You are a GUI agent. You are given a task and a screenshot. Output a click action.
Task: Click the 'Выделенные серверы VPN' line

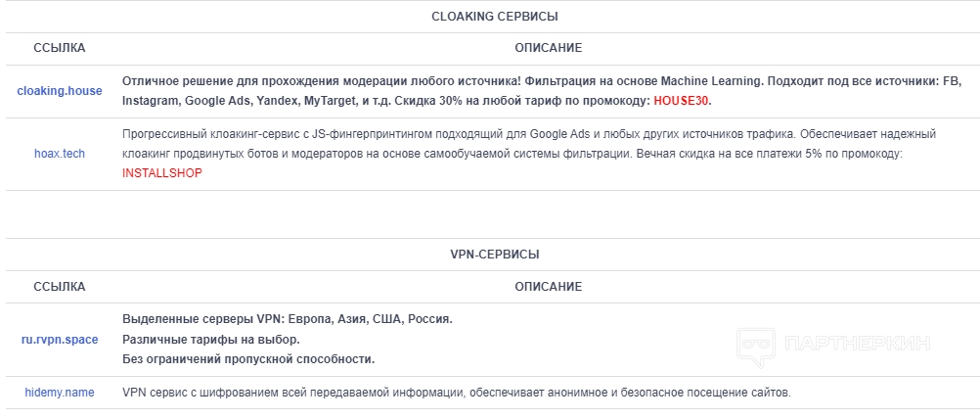point(288,319)
